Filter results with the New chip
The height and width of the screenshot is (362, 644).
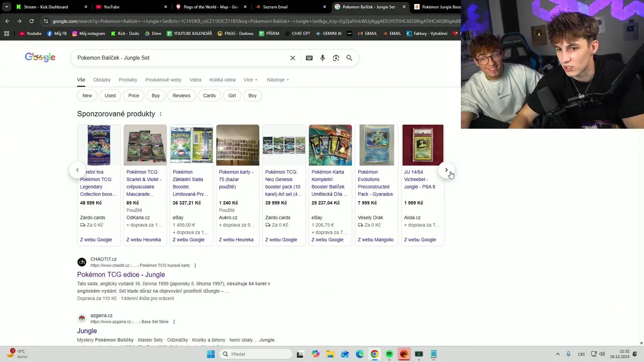(87, 96)
